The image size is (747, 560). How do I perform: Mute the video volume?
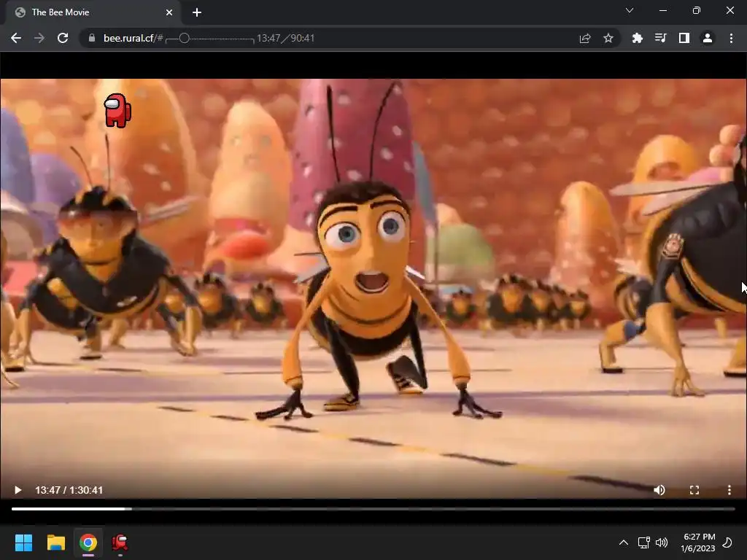[659, 490]
